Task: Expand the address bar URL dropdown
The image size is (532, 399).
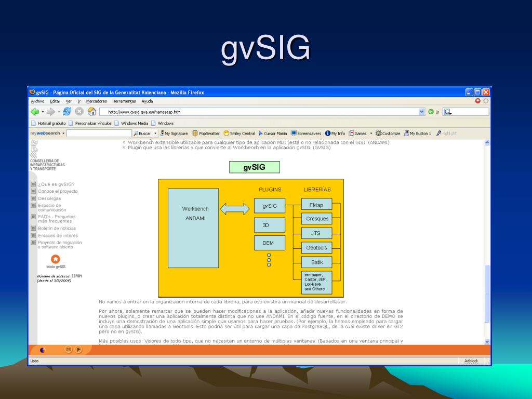Action: tap(422, 112)
